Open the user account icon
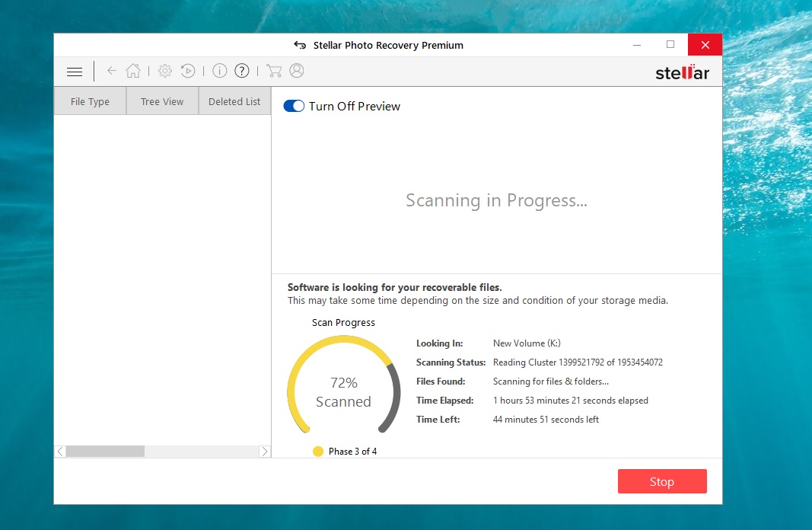This screenshot has width=812, height=530. click(297, 71)
